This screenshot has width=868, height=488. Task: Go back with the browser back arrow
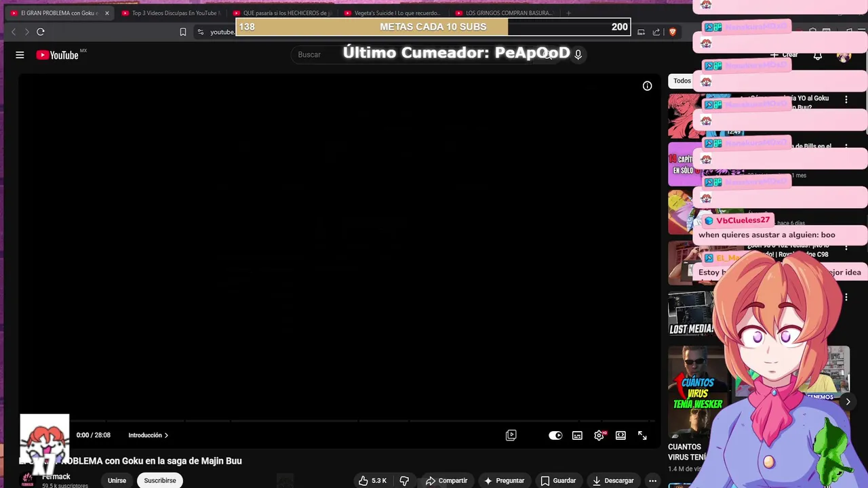pyautogui.click(x=14, y=32)
